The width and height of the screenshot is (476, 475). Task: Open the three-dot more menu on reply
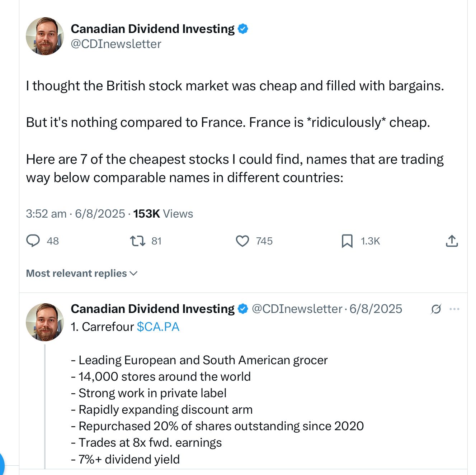pos(454,309)
